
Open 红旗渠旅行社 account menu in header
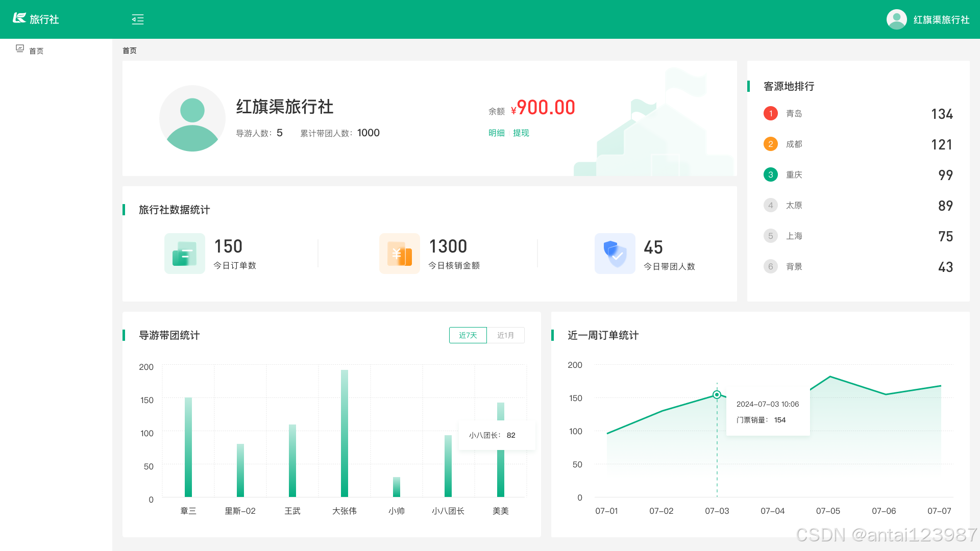click(941, 19)
